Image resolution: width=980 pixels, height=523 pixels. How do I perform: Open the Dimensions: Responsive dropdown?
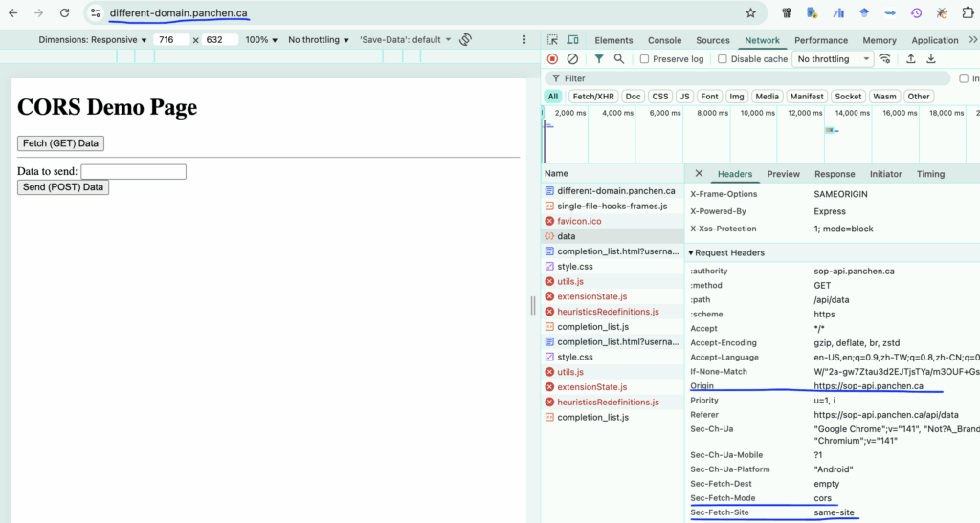(x=93, y=40)
